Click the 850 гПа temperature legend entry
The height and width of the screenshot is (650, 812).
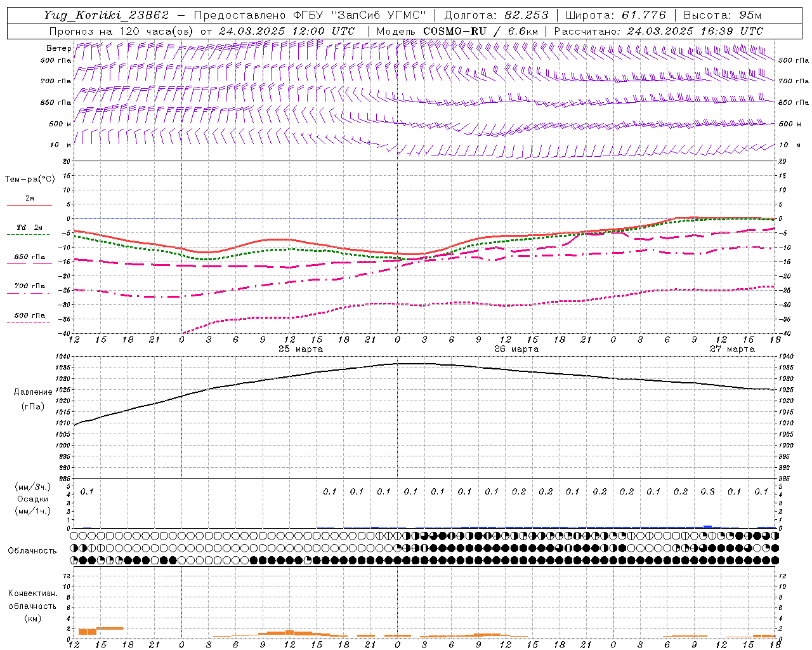coord(29,257)
